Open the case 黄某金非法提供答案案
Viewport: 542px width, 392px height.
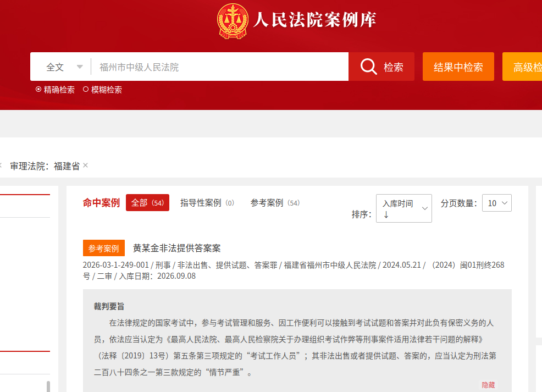176,248
